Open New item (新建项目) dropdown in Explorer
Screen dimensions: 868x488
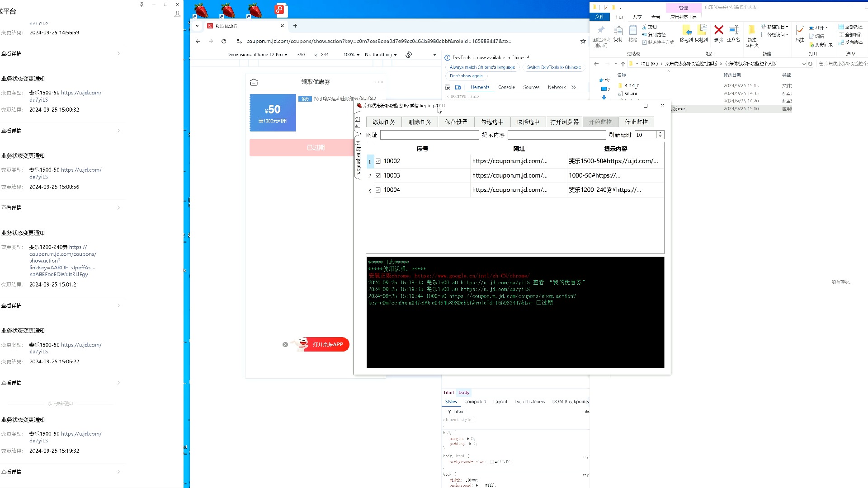pos(774,27)
